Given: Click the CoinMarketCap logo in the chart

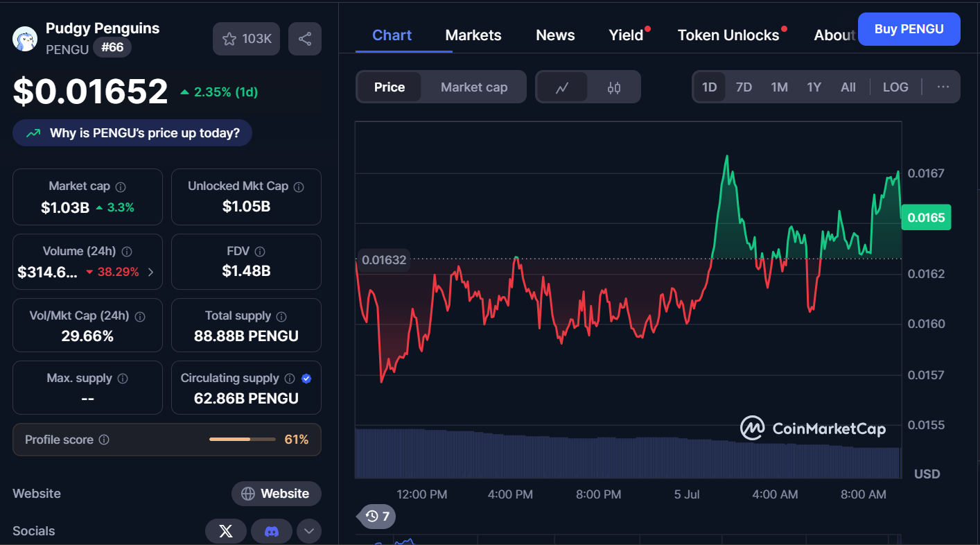Looking at the screenshot, I should pos(813,429).
